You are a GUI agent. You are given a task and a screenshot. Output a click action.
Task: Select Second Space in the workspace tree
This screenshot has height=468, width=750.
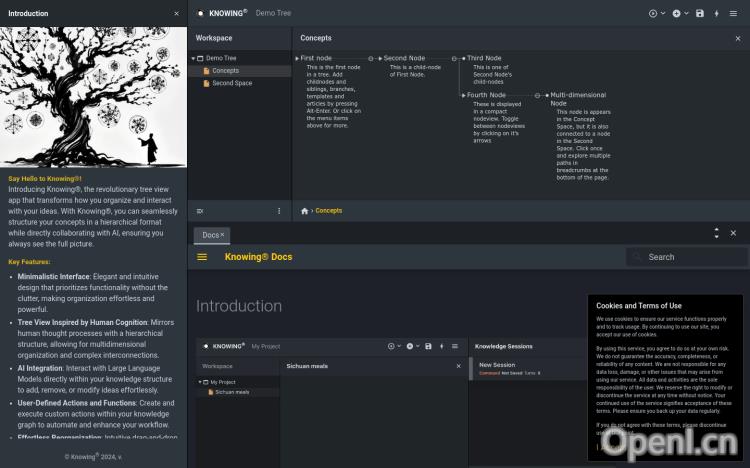click(x=231, y=83)
